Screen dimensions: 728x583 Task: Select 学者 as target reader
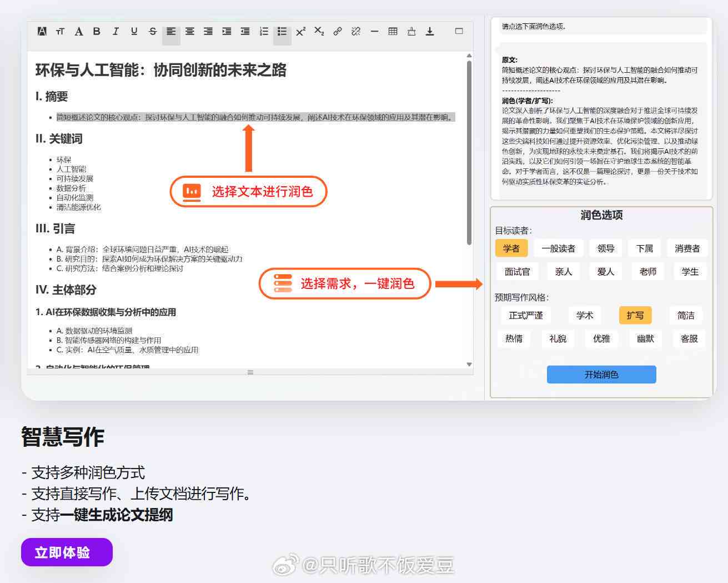coord(511,248)
